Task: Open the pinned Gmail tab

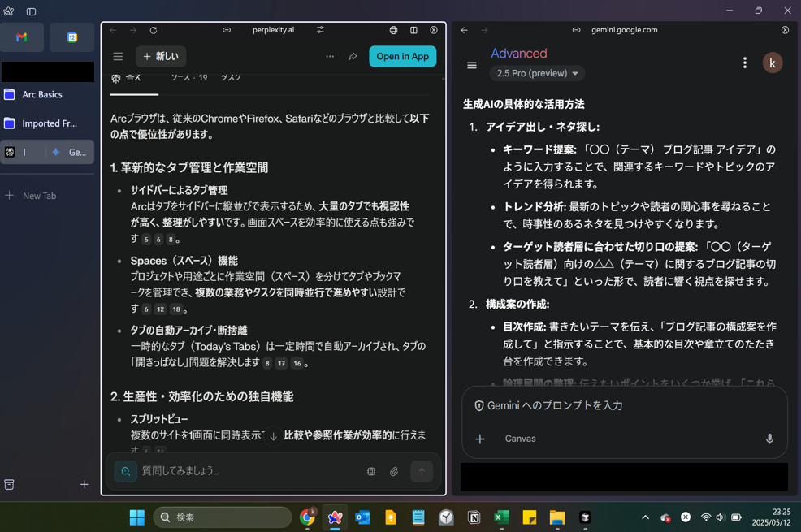Action: coord(22,37)
